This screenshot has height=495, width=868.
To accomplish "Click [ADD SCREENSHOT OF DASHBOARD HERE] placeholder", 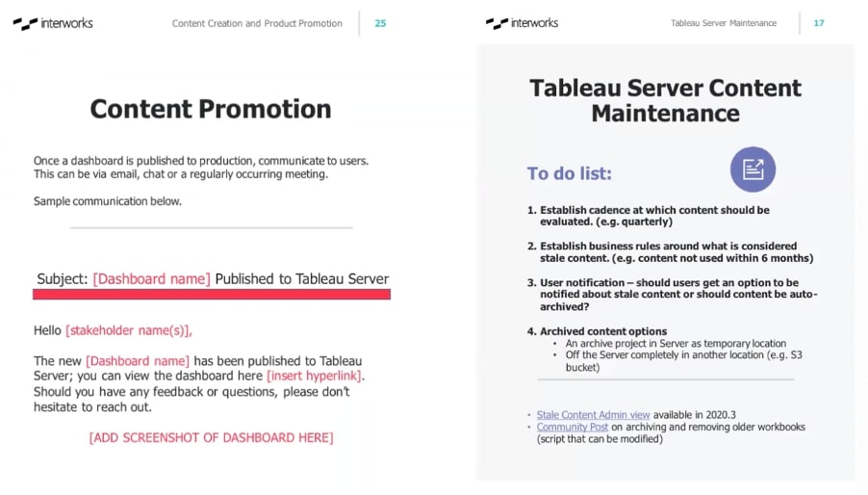I will [212, 438].
